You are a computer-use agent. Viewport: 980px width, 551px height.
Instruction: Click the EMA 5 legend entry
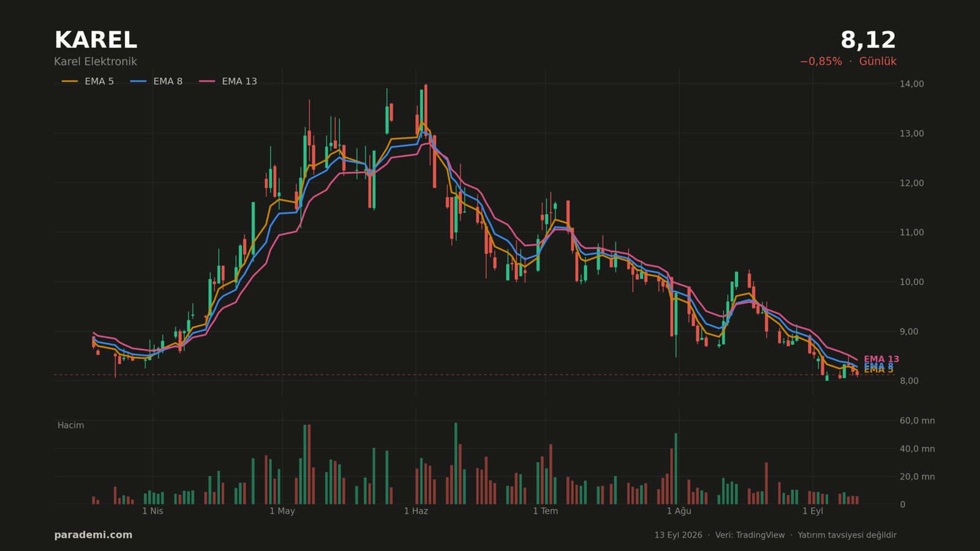(x=88, y=81)
